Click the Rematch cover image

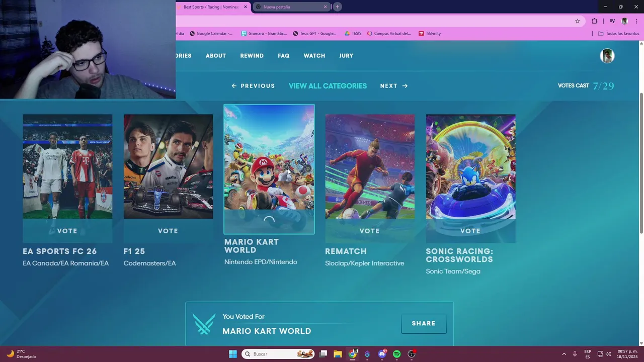click(x=370, y=166)
